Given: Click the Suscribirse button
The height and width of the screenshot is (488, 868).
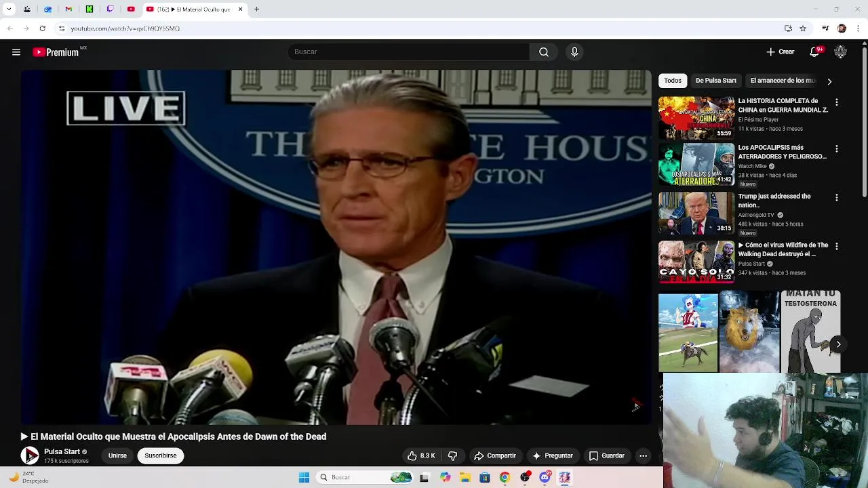Looking at the screenshot, I should (x=161, y=456).
